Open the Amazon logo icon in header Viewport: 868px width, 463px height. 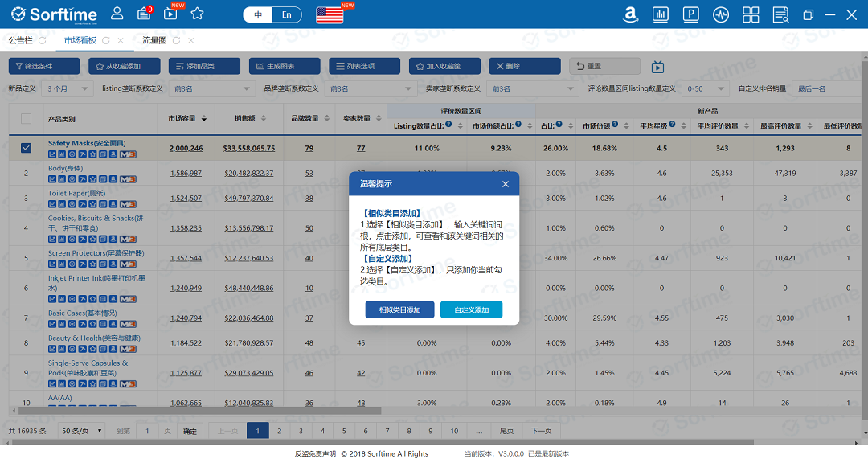pos(631,14)
